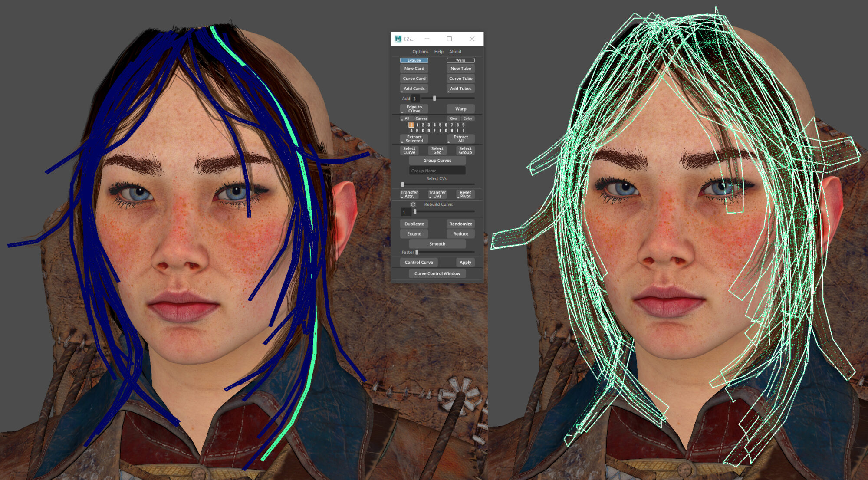This screenshot has width=868, height=480.
Task: Click the Rebuild Curve refresh icon
Action: 413,204
